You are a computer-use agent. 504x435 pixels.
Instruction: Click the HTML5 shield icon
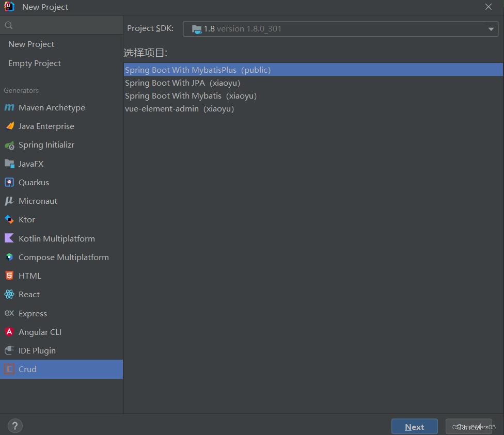(x=9, y=276)
